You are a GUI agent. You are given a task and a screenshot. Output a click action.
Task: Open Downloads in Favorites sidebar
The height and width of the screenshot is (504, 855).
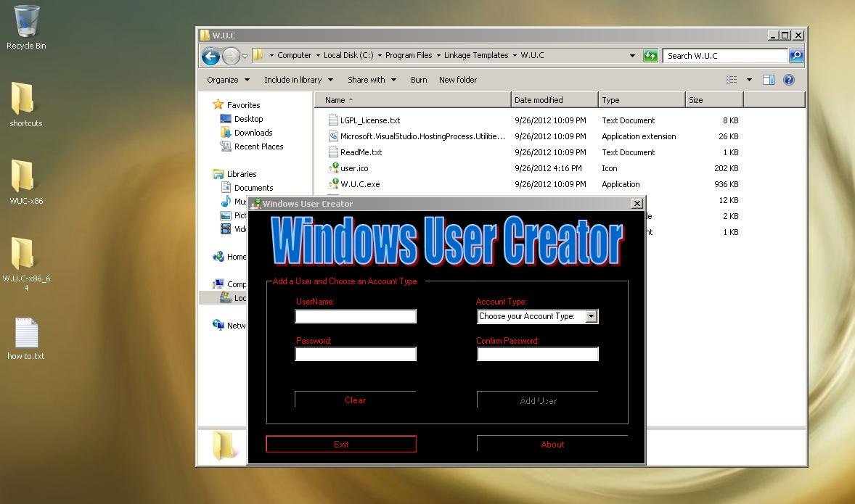[247, 133]
